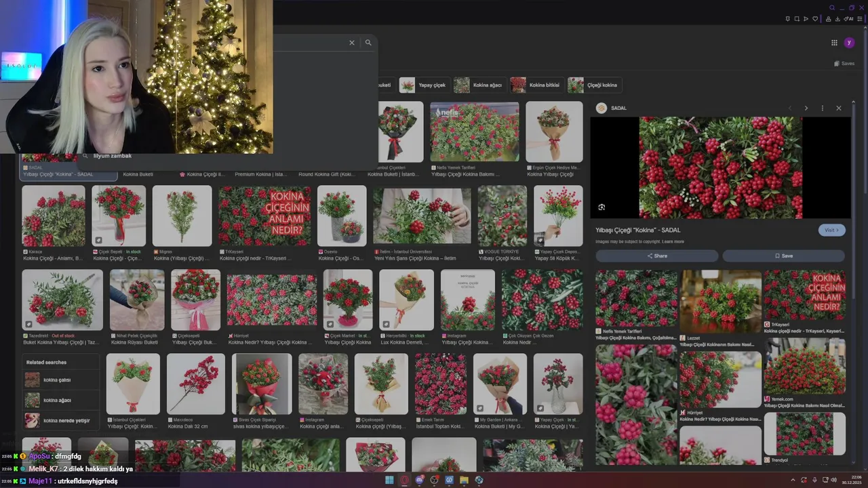Open the Yemek.com related image in side panel

805,366
